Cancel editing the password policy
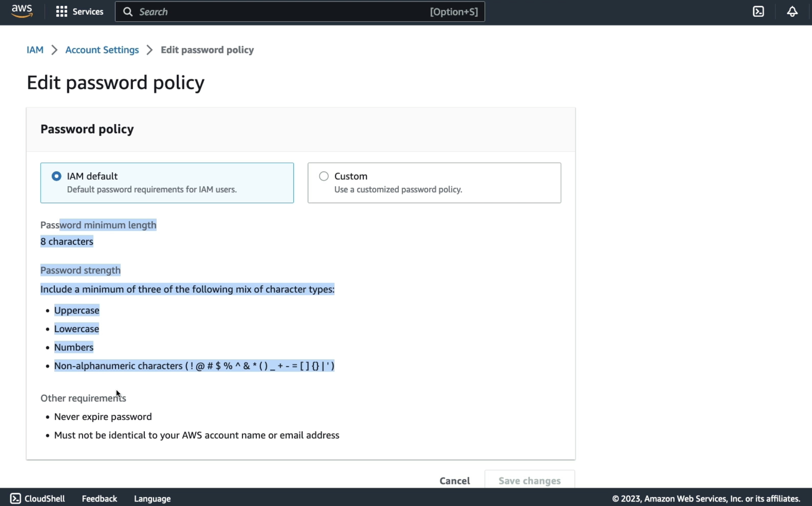Viewport: 812px width, 506px height. (x=455, y=480)
